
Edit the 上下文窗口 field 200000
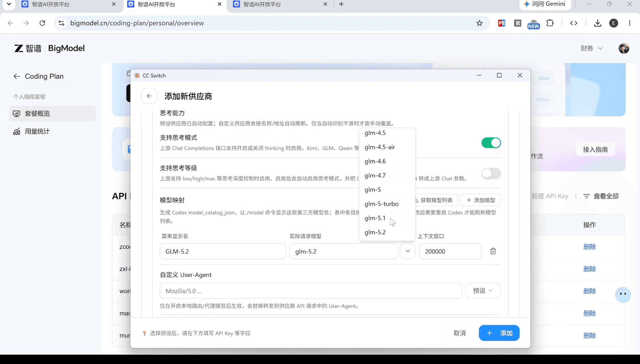450,251
